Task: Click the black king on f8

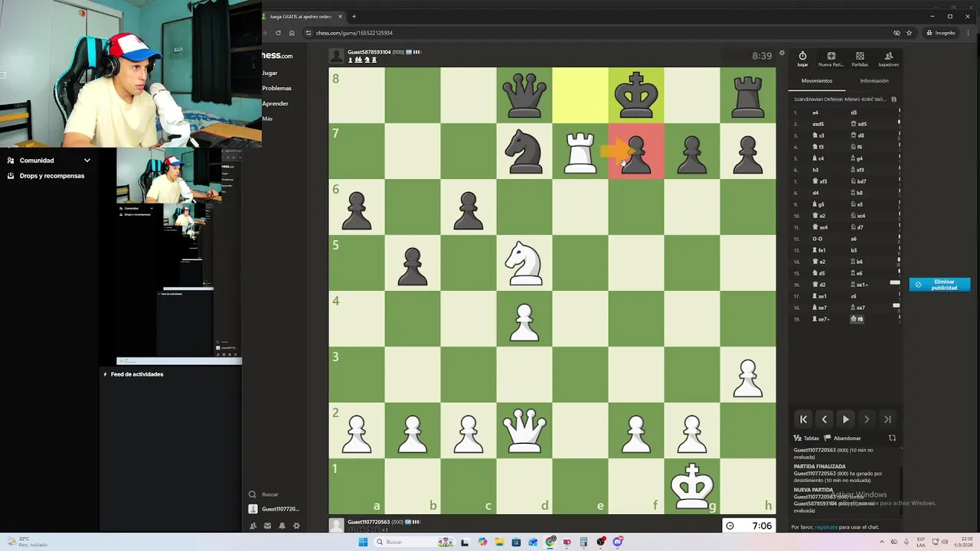Action: pyautogui.click(x=636, y=96)
